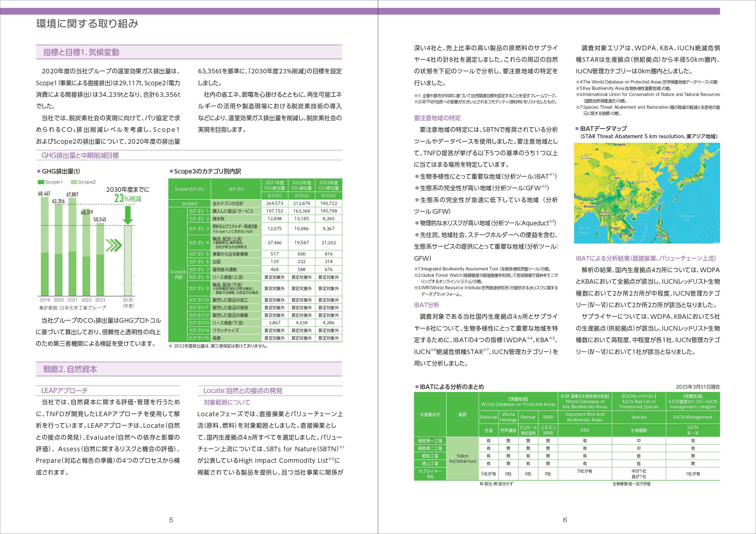Click the 要注意地域の特定 heading
The image size is (756, 534).
pos(437,118)
